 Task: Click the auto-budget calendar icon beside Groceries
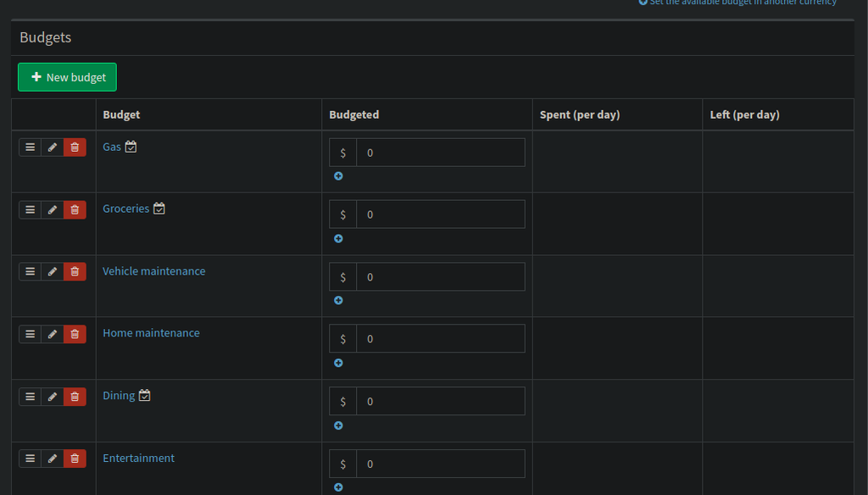tap(159, 209)
